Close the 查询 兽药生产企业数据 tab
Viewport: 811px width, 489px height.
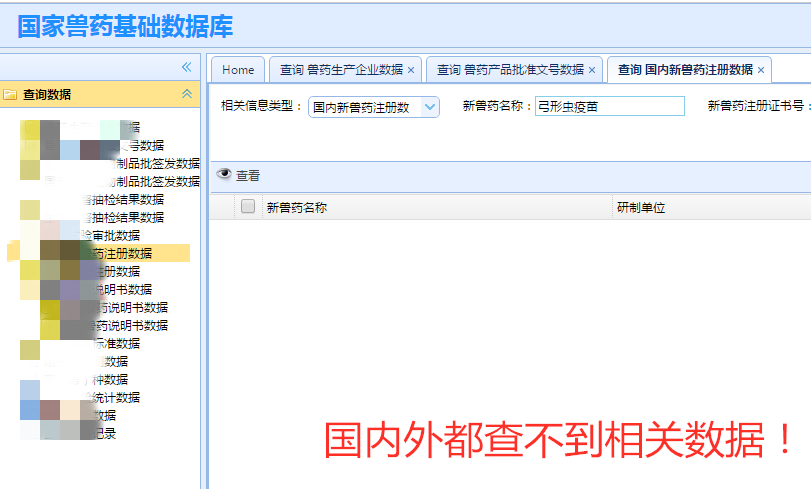coord(411,70)
